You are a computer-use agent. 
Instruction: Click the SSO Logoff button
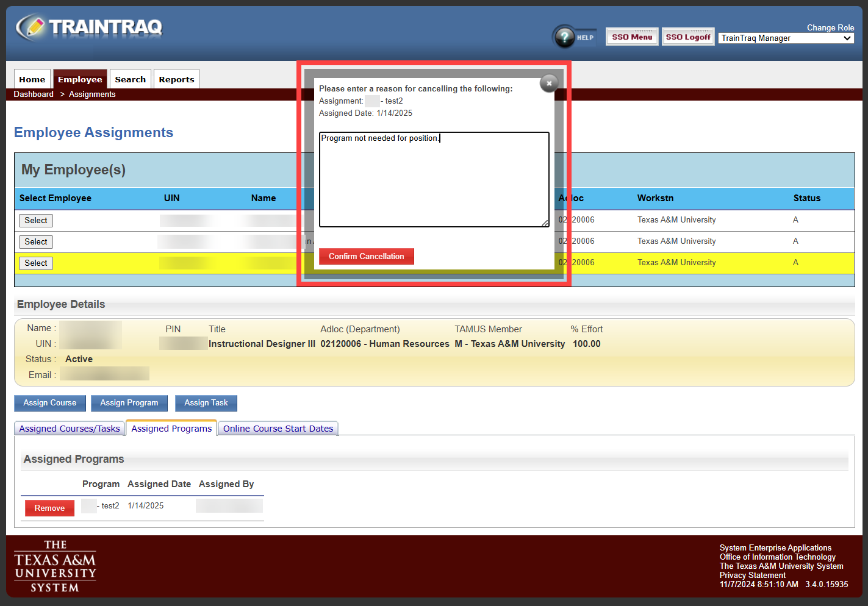click(687, 37)
